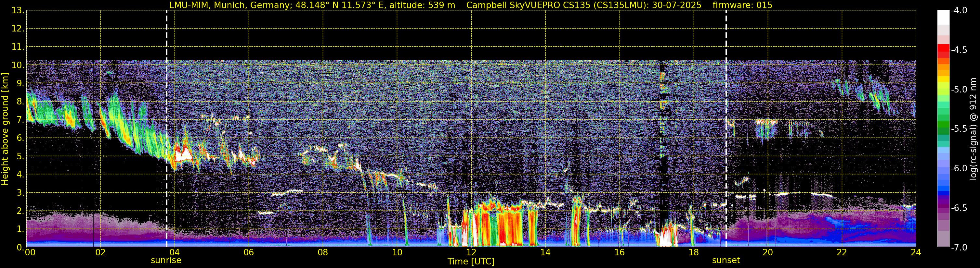Select the coordinates "48.148° N 11.573° E"
Image resolution: width=980 pixels, height=268 pixels.
click(341, 5)
